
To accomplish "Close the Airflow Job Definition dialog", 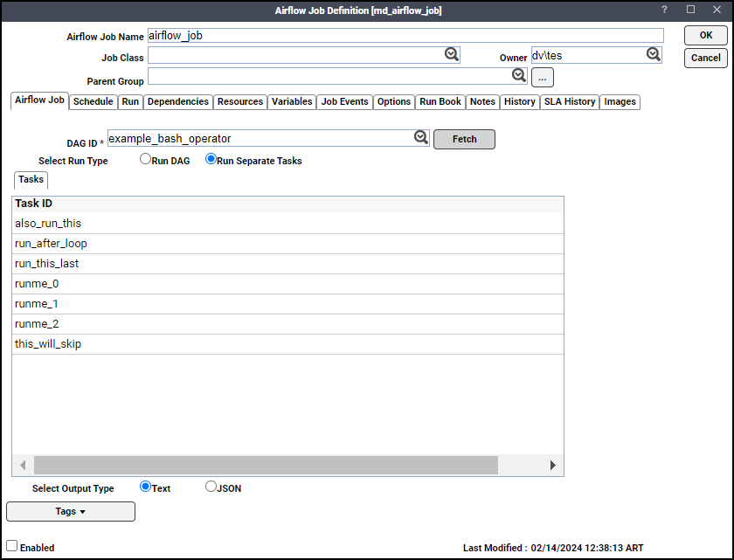I will point(717,10).
